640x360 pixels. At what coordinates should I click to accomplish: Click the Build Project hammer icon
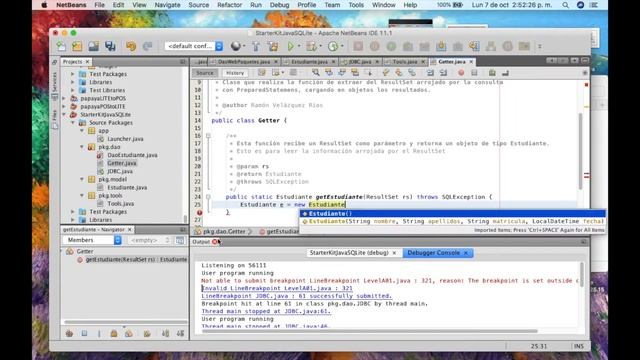coord(256,46)
